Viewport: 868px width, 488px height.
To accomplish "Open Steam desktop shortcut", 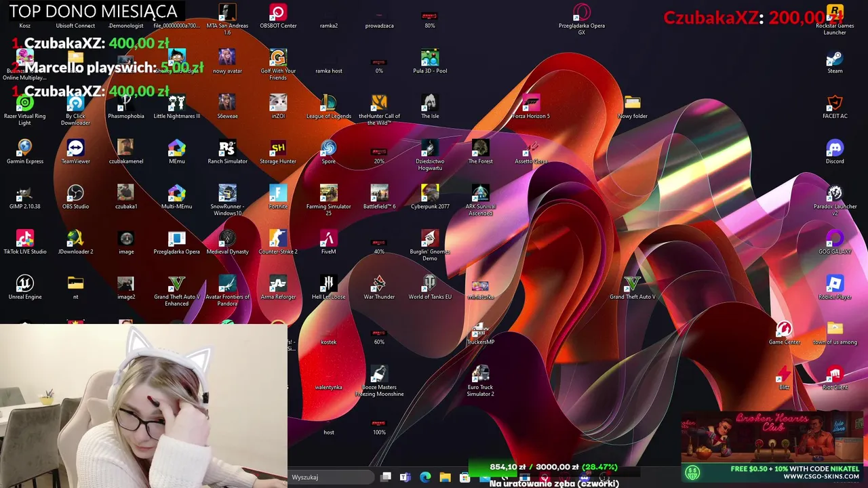I will point(835,58).
